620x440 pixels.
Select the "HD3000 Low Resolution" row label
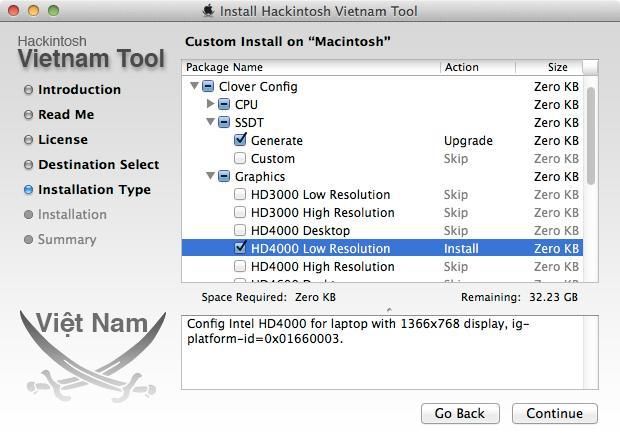click(x=321, y=195)
